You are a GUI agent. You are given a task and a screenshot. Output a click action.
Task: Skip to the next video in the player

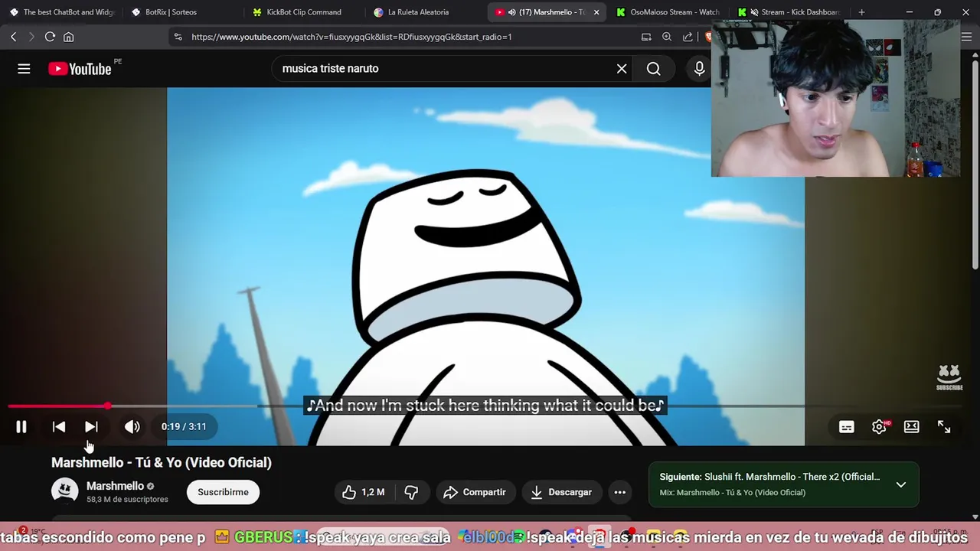click(91, 427)
